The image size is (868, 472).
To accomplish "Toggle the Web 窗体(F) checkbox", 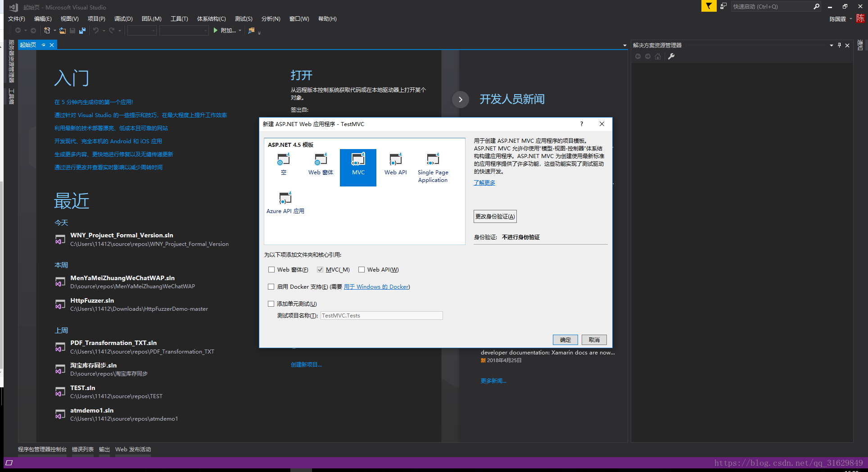I will coord(271,270).
